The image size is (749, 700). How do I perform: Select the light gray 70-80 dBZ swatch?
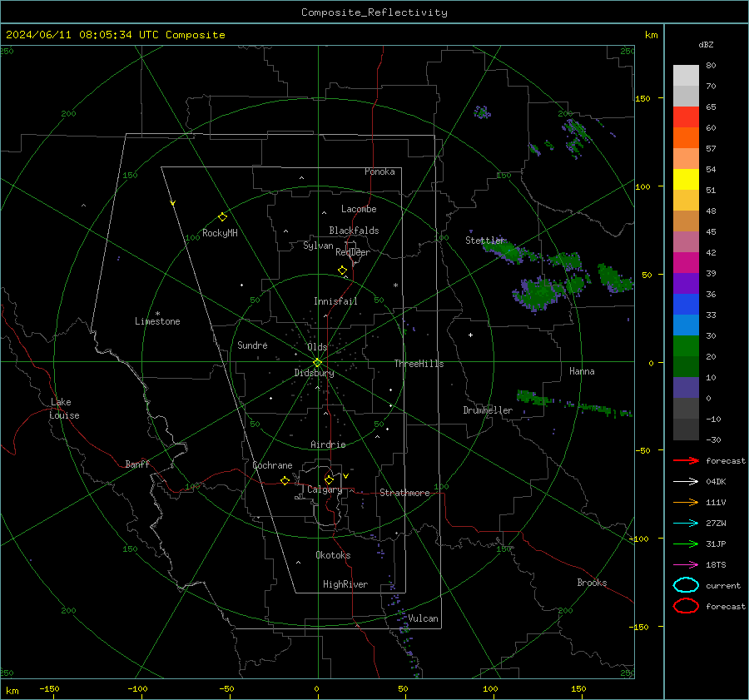(686, 75)
